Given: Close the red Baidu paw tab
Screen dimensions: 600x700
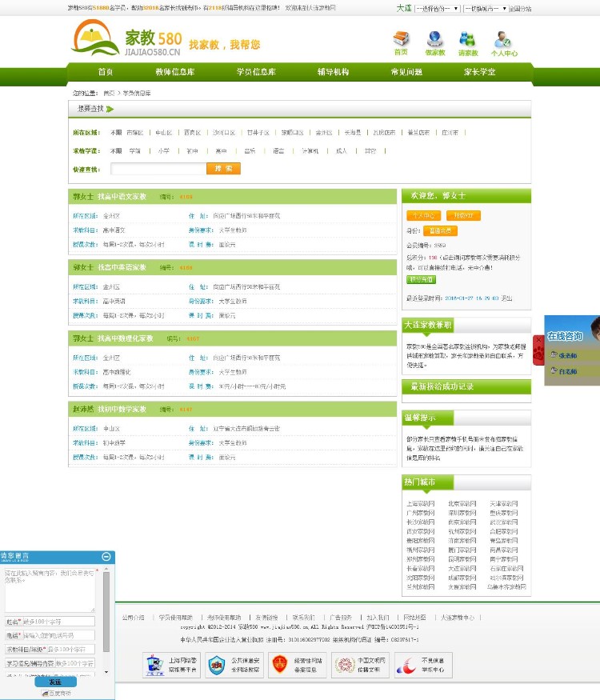Looking at the screenshot, I should 538,340.
